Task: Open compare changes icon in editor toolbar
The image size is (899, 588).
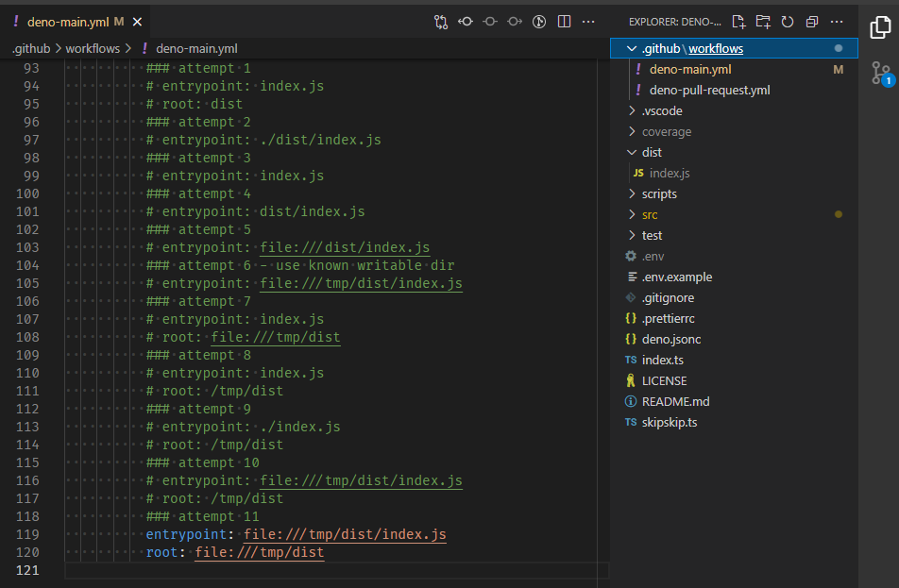Action: (440, 22)
